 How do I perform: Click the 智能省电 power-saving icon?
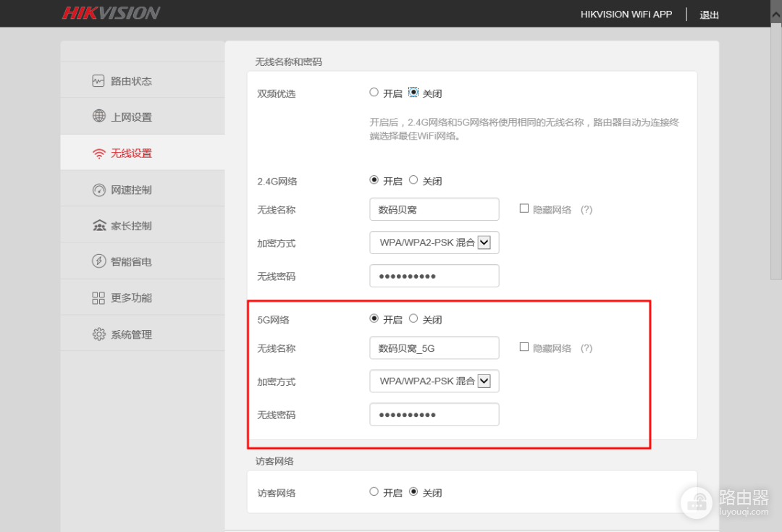point(98,261)
